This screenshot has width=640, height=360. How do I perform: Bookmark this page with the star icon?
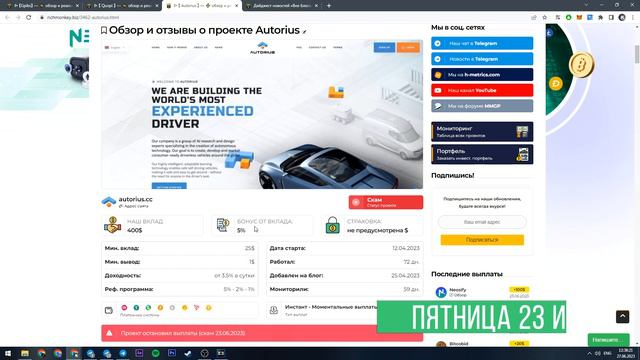pos(544,18)
